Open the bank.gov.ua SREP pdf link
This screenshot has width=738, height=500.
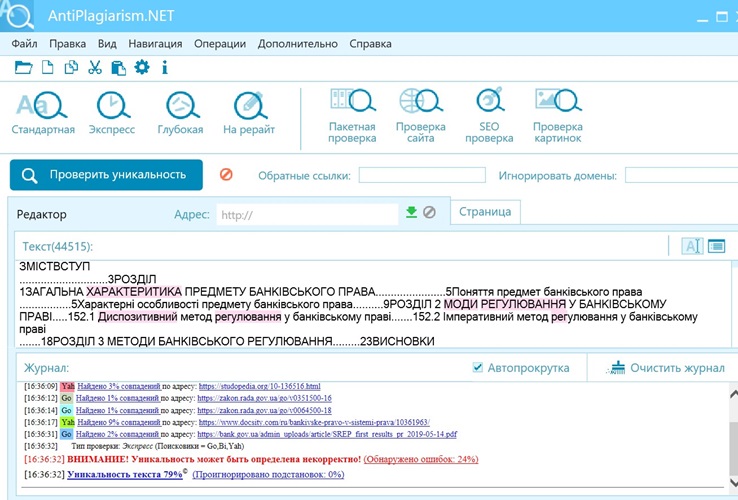pos(327,434)
